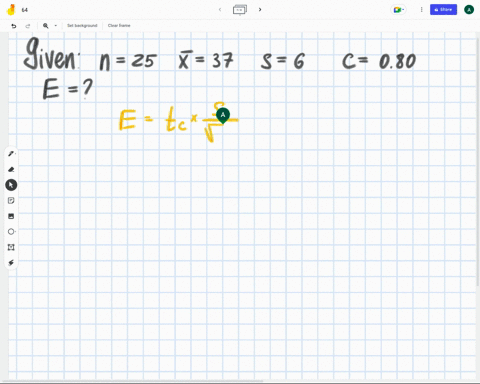Click the blue Share button
The image size is (480, 384).
point(443,10)
